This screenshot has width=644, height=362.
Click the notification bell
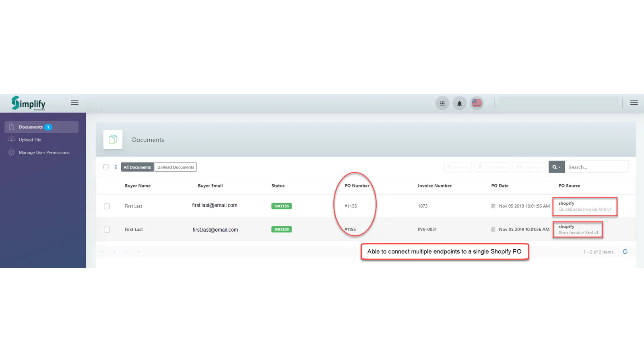click(459, 103)
